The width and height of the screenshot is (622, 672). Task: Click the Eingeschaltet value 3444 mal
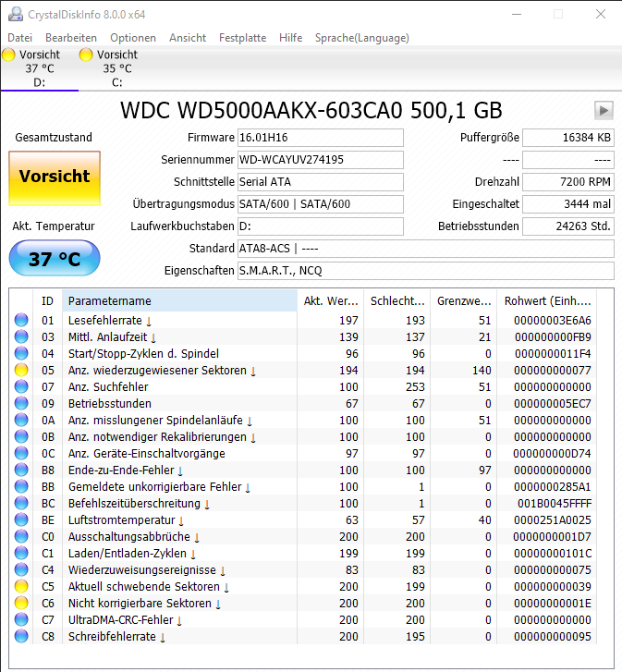click(x=568, y=204)
